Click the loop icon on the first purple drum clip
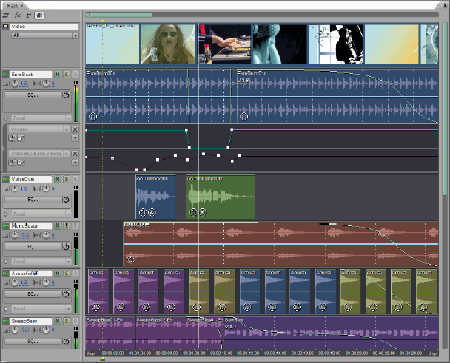The height and width of the screenshot is (363, 450). click(96, 307)
